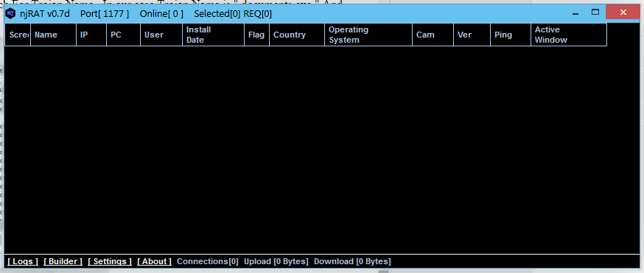The image size is (644, 273).
Task: Maximize the njRAT window
Action: pos(595,13)
